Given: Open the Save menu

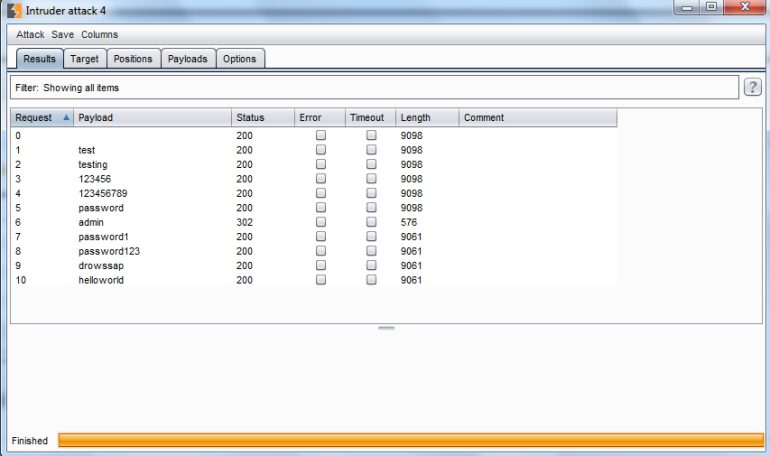Looking at the screenshot, I should pyautogui.click(x=63, y=34).
